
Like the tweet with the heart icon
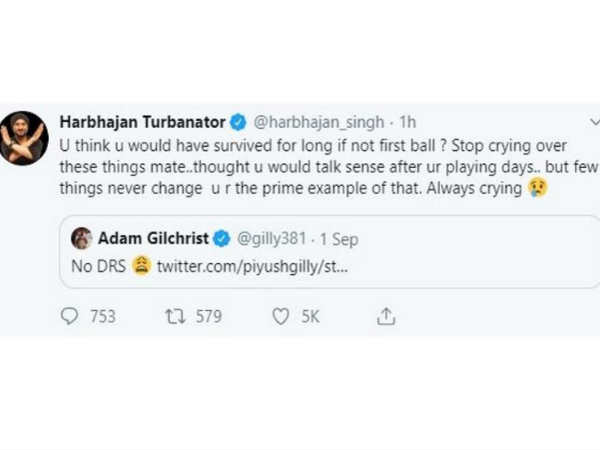(281, 317)
